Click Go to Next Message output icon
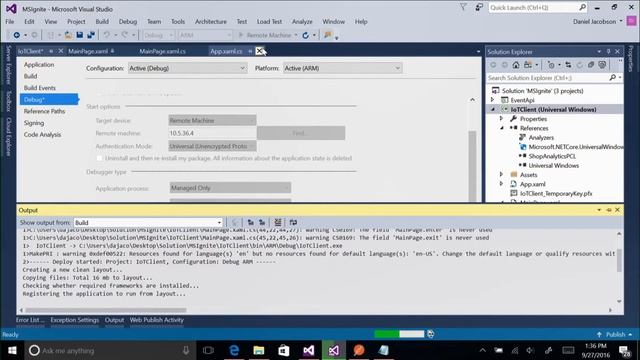 262,222
